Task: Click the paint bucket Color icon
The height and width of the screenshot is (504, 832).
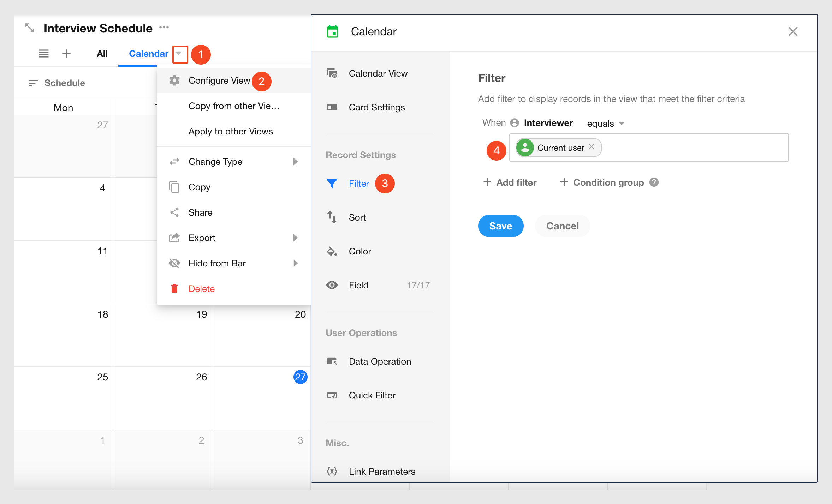Action: [x=332, y=251]
